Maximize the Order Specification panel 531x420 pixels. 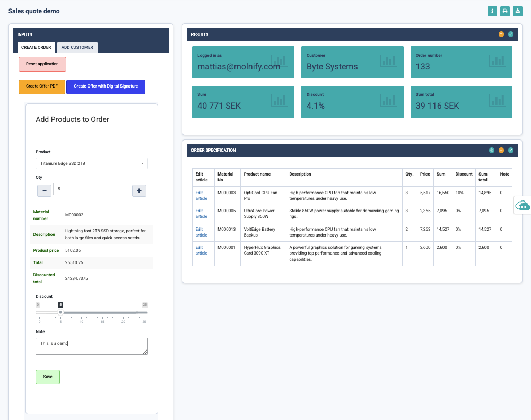click(511, 150)
